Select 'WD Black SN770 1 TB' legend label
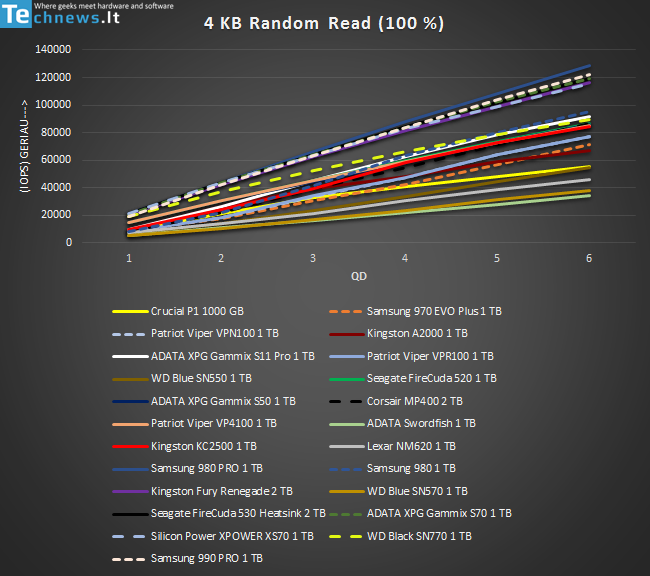Screen dimensions: 650x576 (419, 536)
